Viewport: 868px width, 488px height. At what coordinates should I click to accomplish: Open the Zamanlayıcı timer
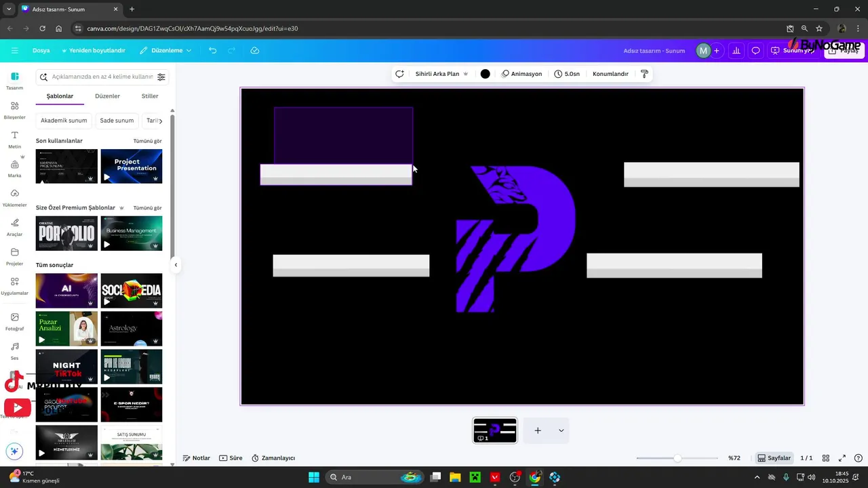(273, 458)
